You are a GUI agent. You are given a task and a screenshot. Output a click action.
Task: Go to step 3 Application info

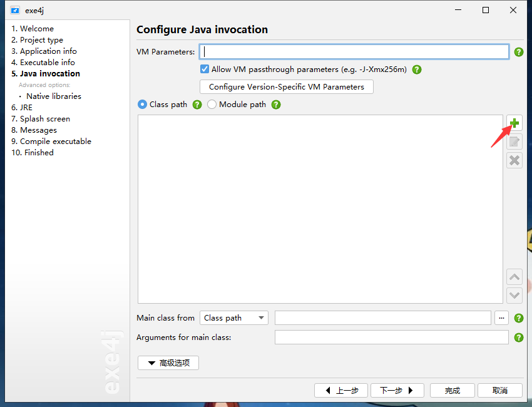point(44,51)
